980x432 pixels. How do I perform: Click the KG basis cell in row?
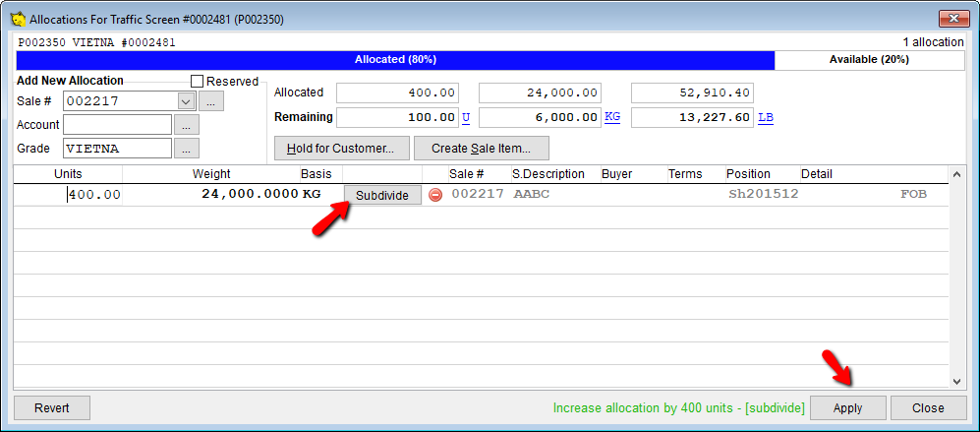coord(312,194)
